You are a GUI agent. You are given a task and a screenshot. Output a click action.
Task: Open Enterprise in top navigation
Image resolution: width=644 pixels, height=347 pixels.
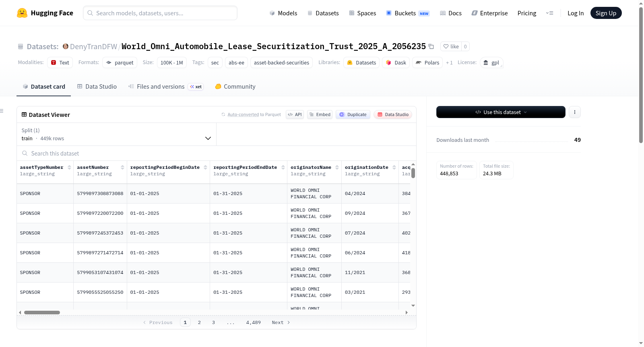pos(489,13)
